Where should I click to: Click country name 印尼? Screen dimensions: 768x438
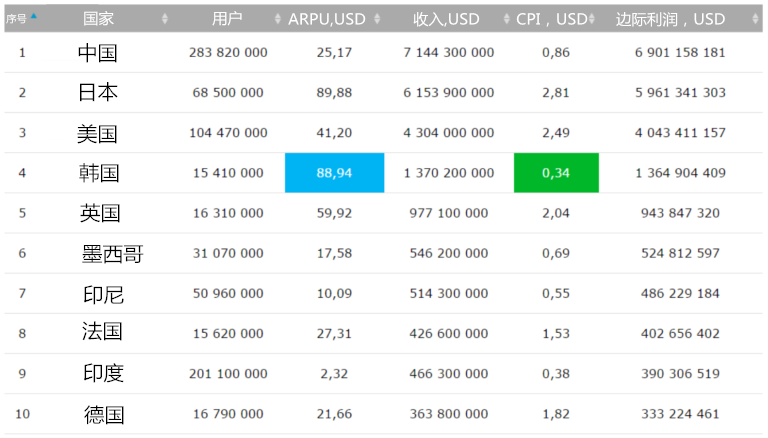(103, 294)
